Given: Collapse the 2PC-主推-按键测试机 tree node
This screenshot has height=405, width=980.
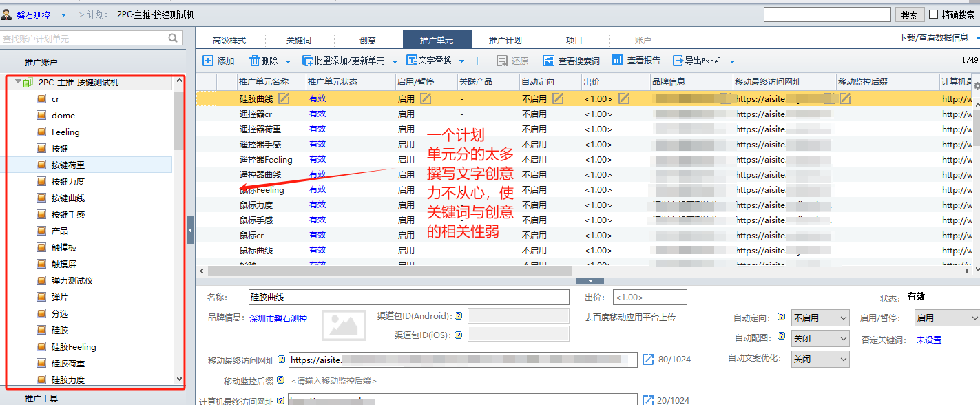Looking at the screenshot, I should [x=18, y=82].
